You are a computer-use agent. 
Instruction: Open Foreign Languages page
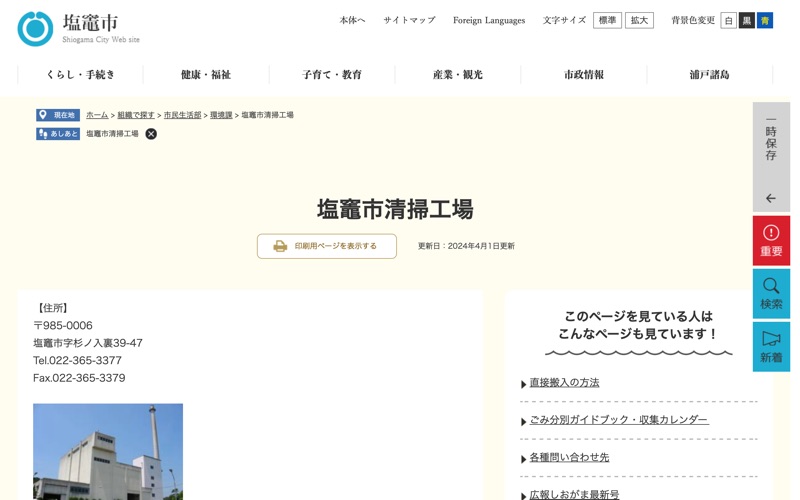489,20
